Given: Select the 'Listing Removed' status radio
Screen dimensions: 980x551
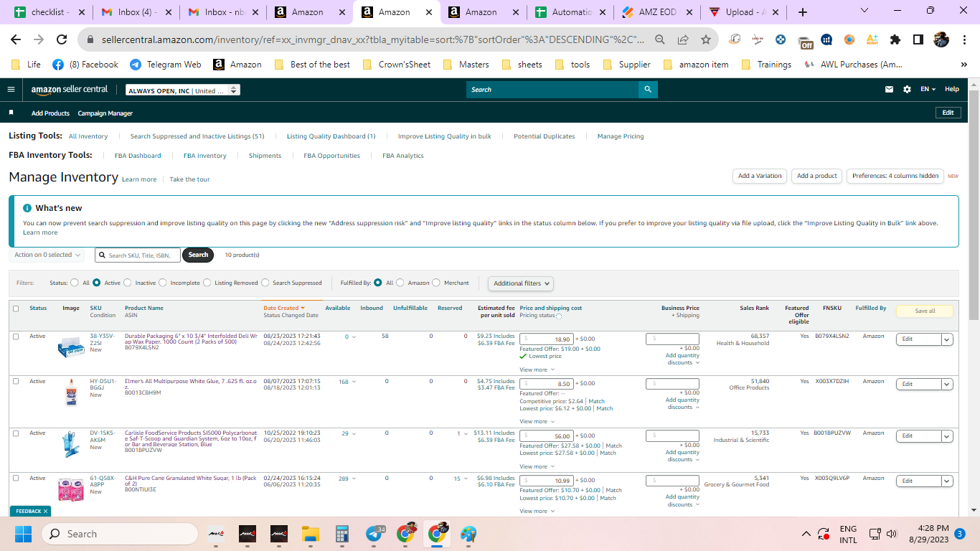Looking at the screenshot, I should click(x=207, y=283).
